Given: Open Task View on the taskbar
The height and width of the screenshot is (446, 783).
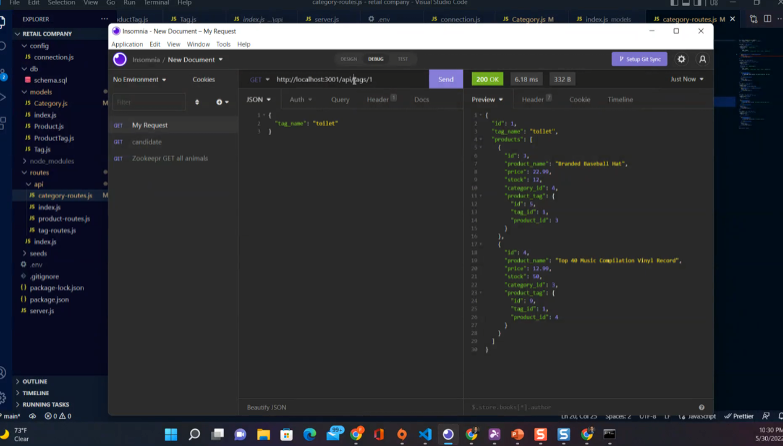Looking at the screenshot, I should pyautogui.click(x=217, y=434).
